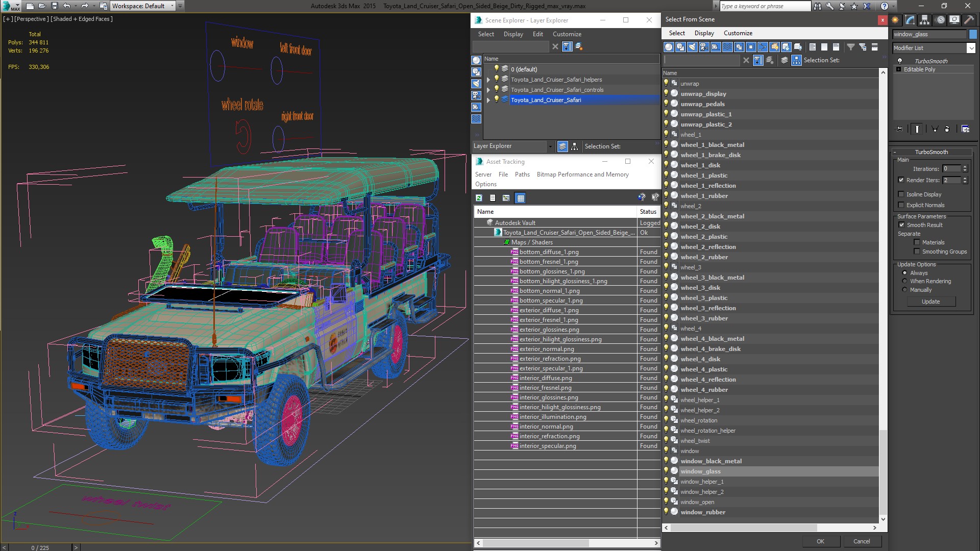Click OK button in Select From Scene
This screenshot has height=551, width=980.
coord(820,541)
